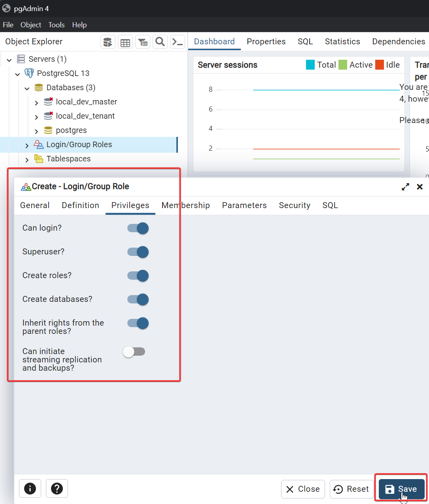Collapse the PostgreSQL 13 server node
The width and height of the screenshot is (429, 504).
coord(17,74)
